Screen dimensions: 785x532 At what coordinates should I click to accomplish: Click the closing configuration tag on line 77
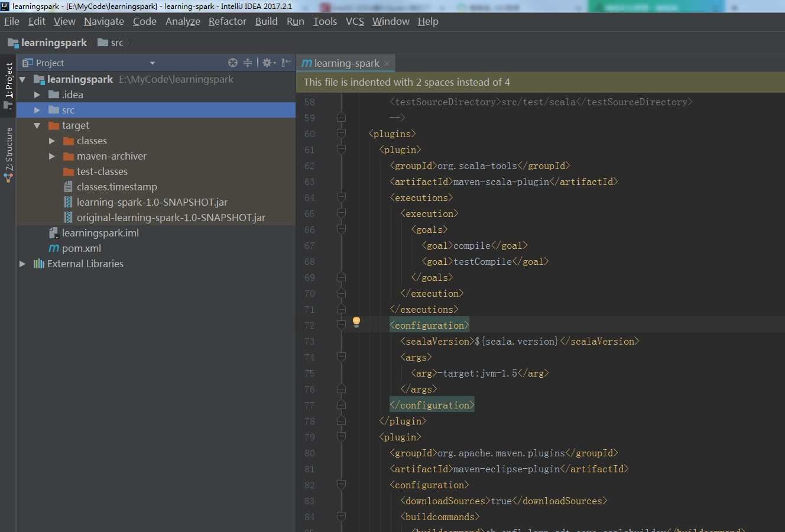tap(432, 405)
